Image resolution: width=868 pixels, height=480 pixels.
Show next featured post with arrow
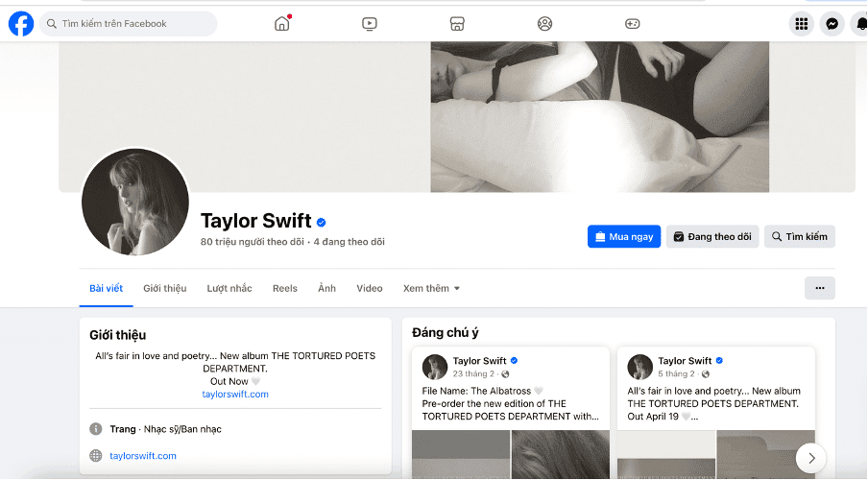pos(811,458)
